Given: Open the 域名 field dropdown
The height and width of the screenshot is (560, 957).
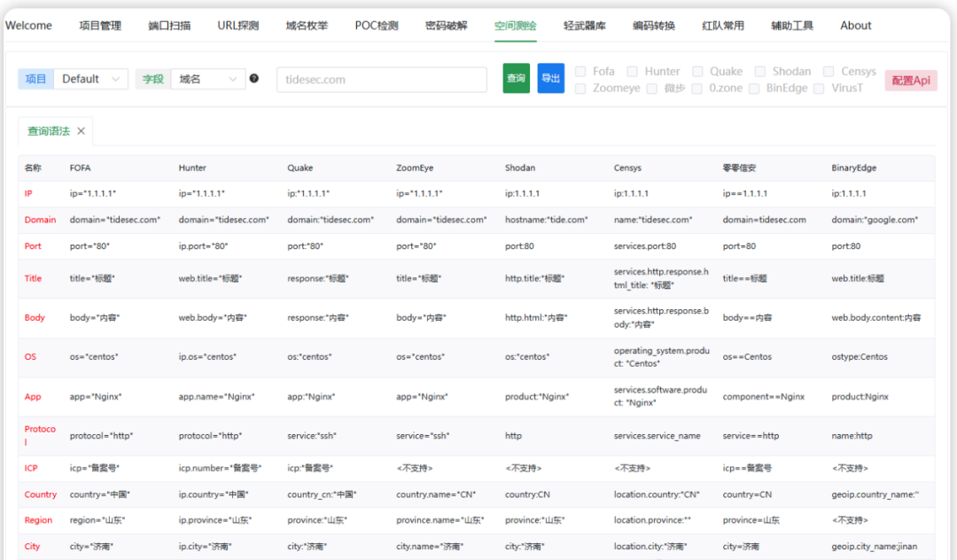Looking at the screenshot, I should [x=208, y=79].
